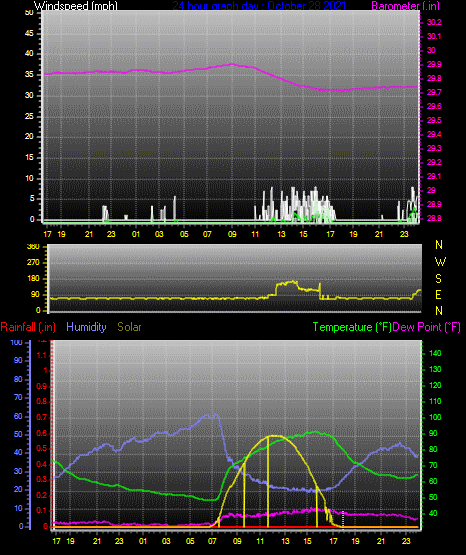Click the 15 mark on the windspeed axis

tap(29, 158)
